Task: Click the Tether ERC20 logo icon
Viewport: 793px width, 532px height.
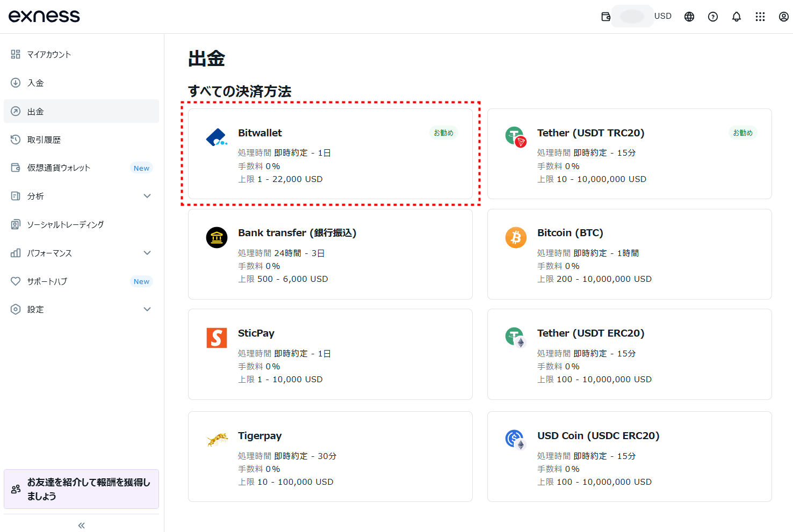Action: click(516, 338)
